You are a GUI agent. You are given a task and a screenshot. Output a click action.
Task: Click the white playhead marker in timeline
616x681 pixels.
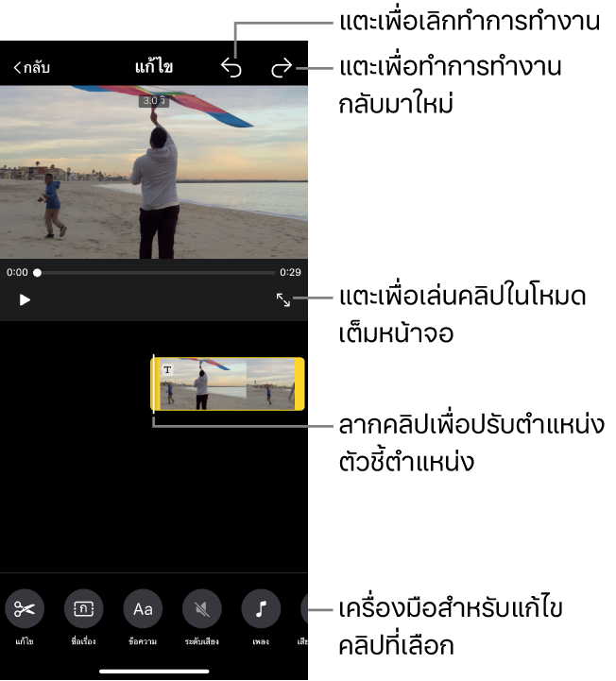coord(153,384)
